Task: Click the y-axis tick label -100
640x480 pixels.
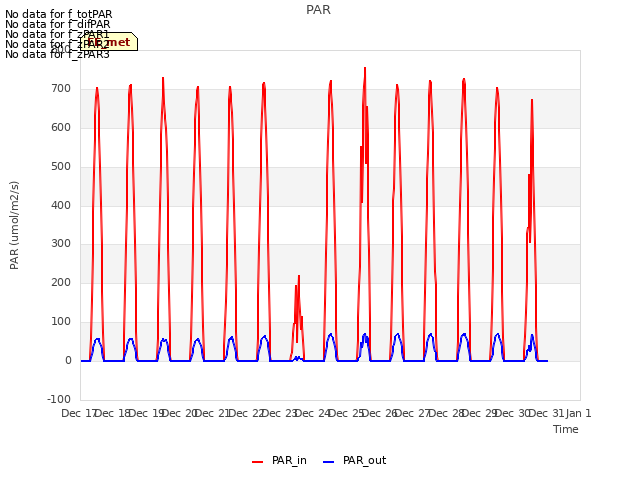Action: 59,399
